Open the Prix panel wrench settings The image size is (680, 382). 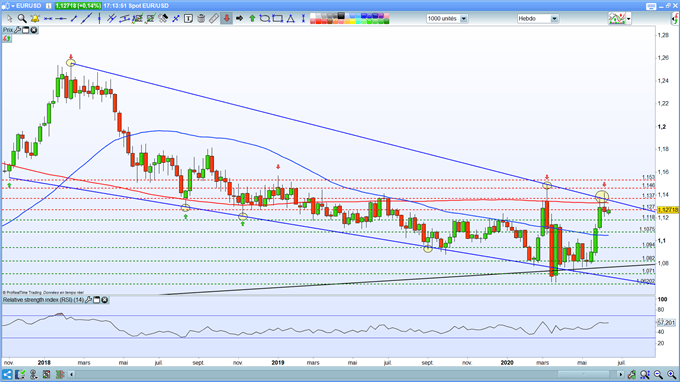17,30
